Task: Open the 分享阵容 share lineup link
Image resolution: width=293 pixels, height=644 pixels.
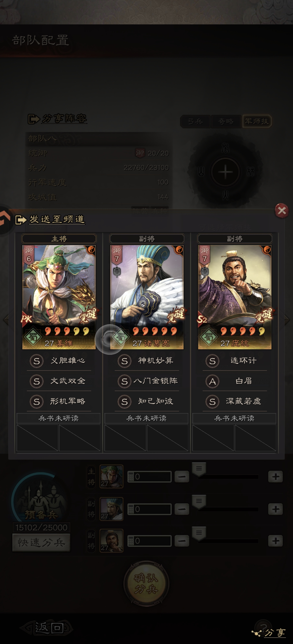Action: tap(64, 118)
